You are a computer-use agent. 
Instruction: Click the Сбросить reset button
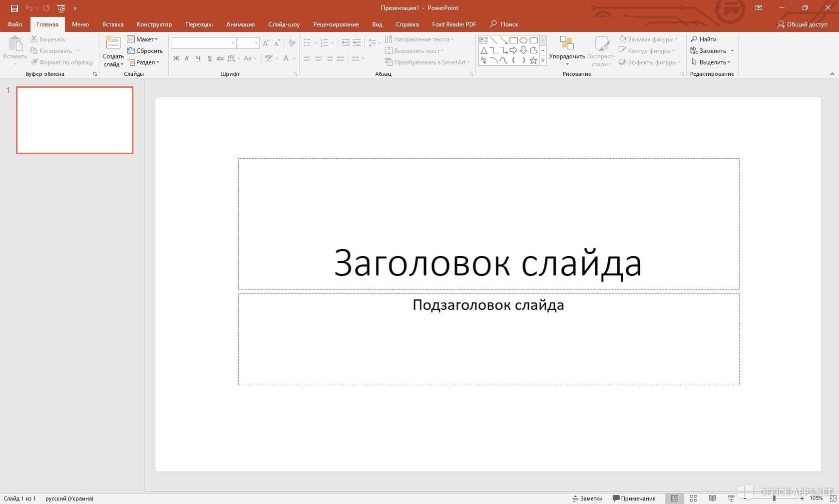[x=145, y=50]
